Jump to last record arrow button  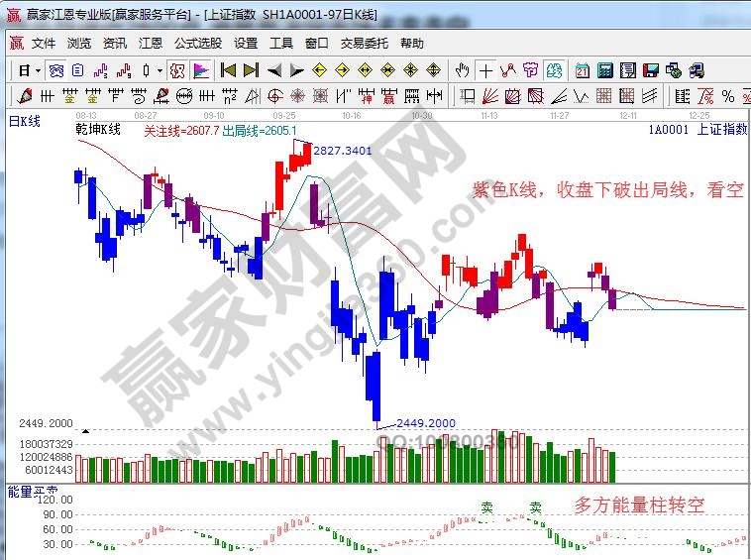251,70
